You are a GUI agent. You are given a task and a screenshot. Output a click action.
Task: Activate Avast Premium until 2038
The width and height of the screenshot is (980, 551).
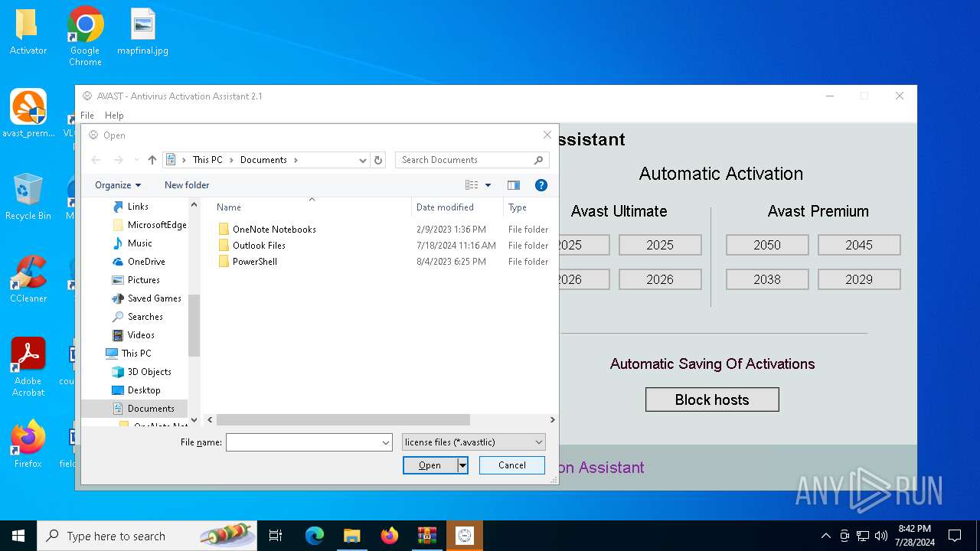click(767, 279)
